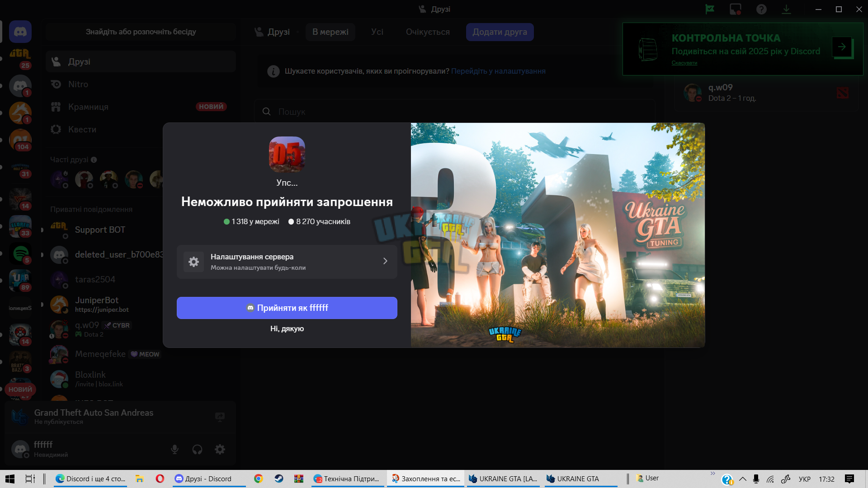Open the help question mark icon
This screenshot has height=488, width=868.
click(761, 9)
